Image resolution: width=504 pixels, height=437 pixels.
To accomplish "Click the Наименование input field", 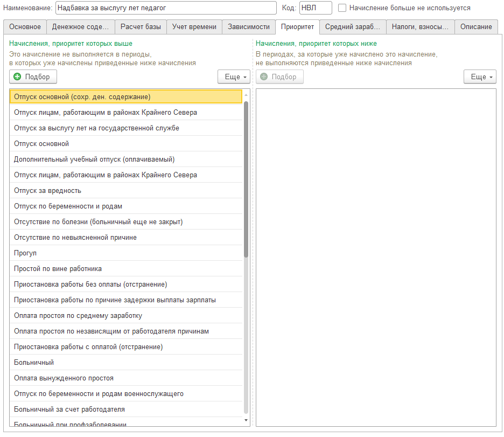I will pyautogui.click(x=166, y=8).
